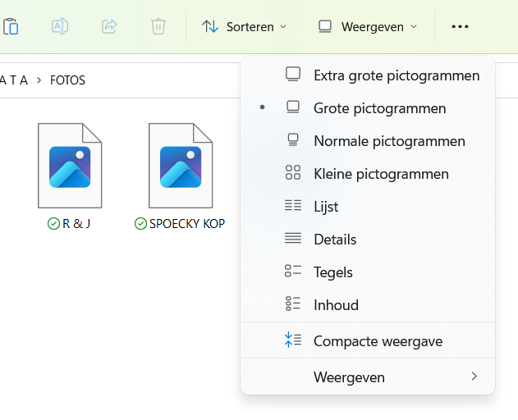Expand the Sorteren dropdown
This screenshot has height=420, width=518.
[245, 26]
